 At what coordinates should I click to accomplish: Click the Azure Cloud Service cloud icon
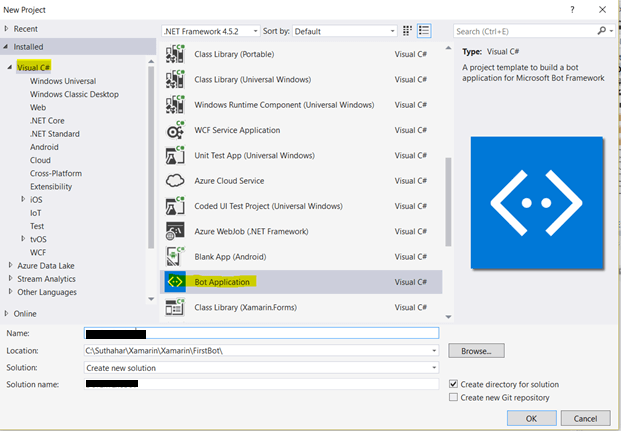[x=175, y=181]
